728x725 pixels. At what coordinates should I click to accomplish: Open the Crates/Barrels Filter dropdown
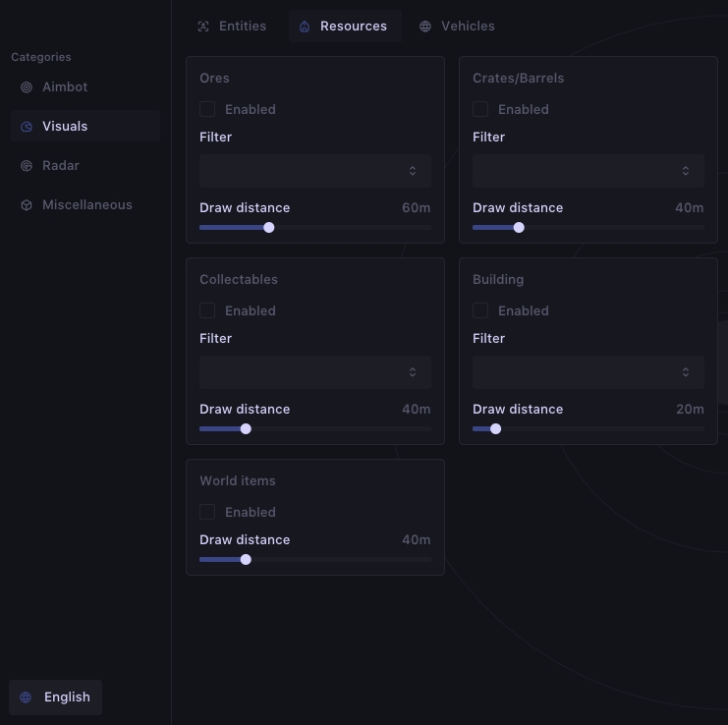pyautogui.click(x=588, y=171)
